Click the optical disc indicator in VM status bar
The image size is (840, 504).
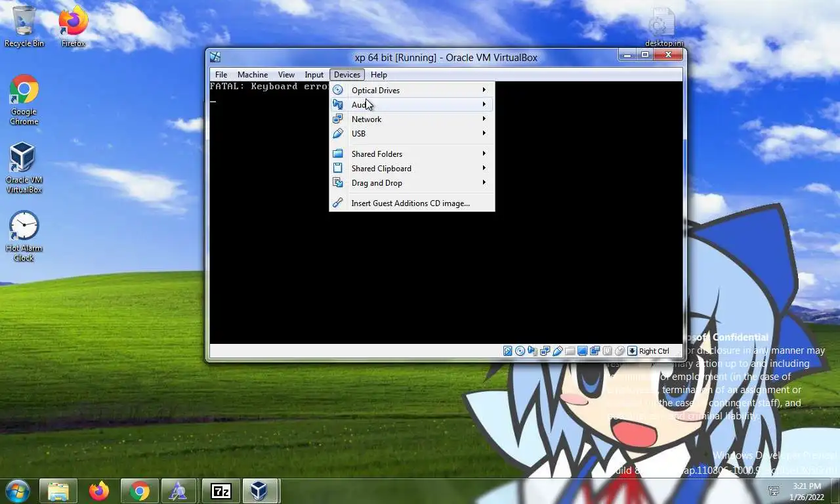(520, 351)
